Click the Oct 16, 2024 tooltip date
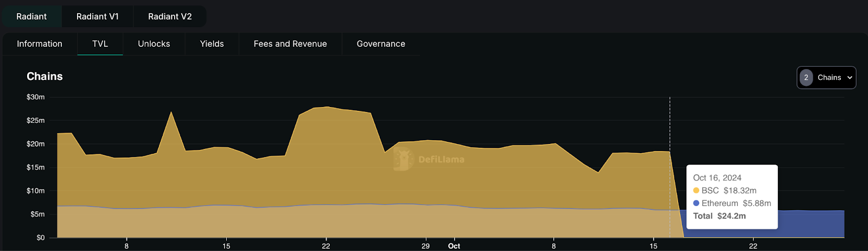The height and width of the screenshot is (251, 868). [717, 178]
